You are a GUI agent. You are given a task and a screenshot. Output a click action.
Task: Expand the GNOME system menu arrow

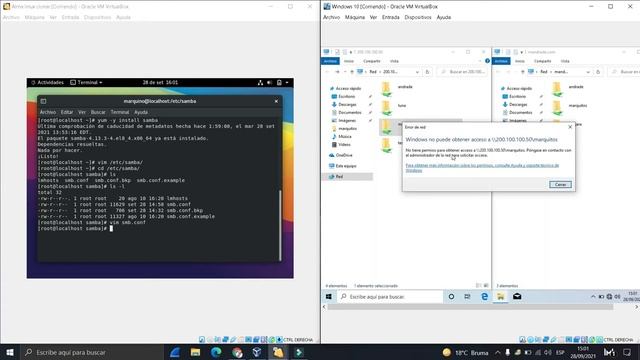[x=287, y=82]
